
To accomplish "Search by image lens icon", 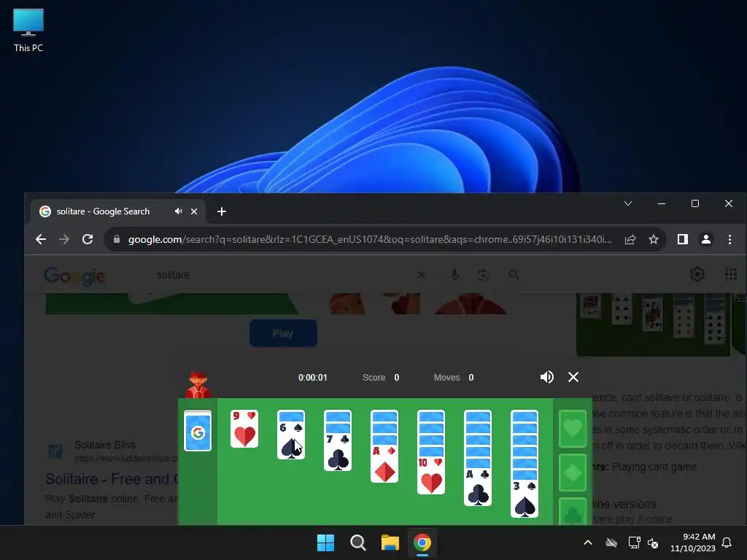I will [x=483, y=275].
